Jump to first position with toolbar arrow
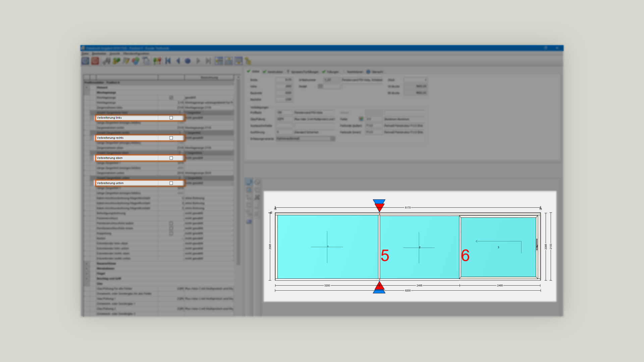This screenshot has height=362, width=644. point(168,61)
